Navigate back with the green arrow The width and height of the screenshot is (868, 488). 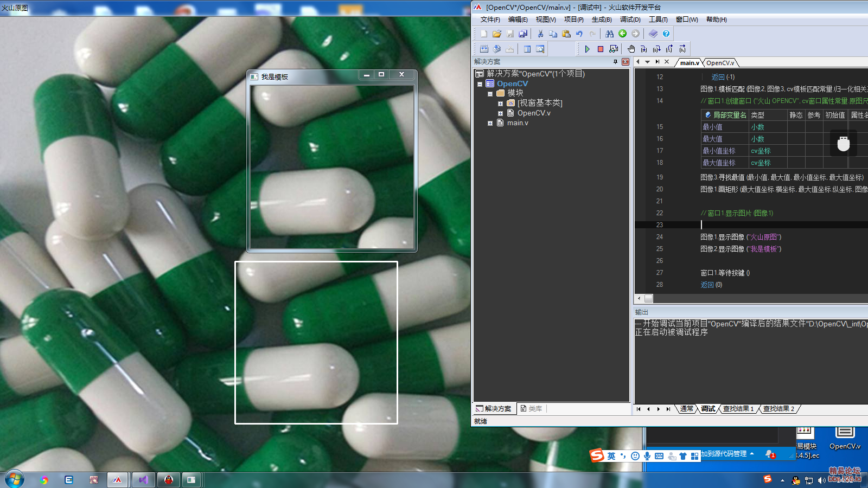(623, 34)
